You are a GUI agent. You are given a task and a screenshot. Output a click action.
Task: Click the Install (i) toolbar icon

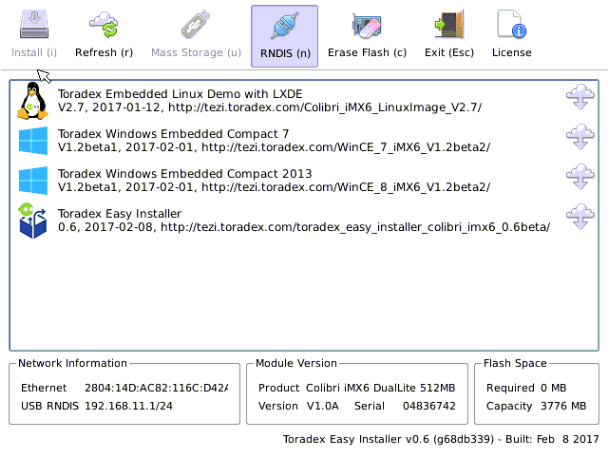coord(34,25)
